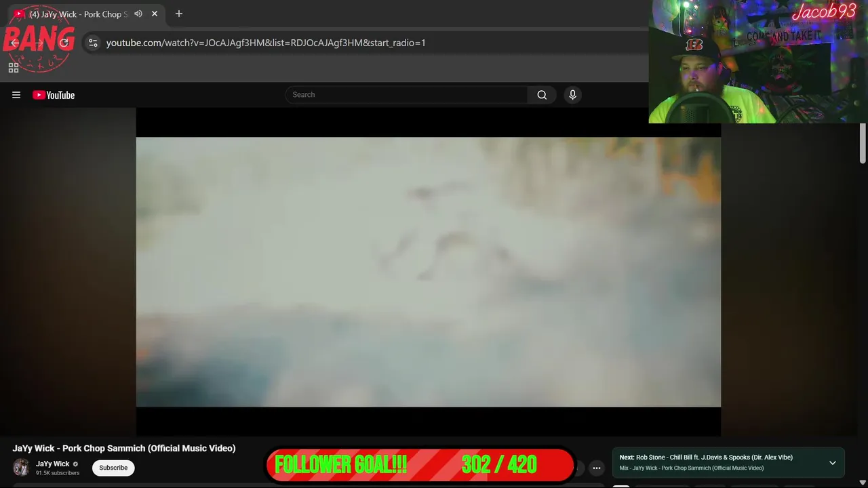Screen dimensions: 868x488
Task: Open the YouTube guide hamburger menu
Action: pyautogui.click(x=16, y=95)
